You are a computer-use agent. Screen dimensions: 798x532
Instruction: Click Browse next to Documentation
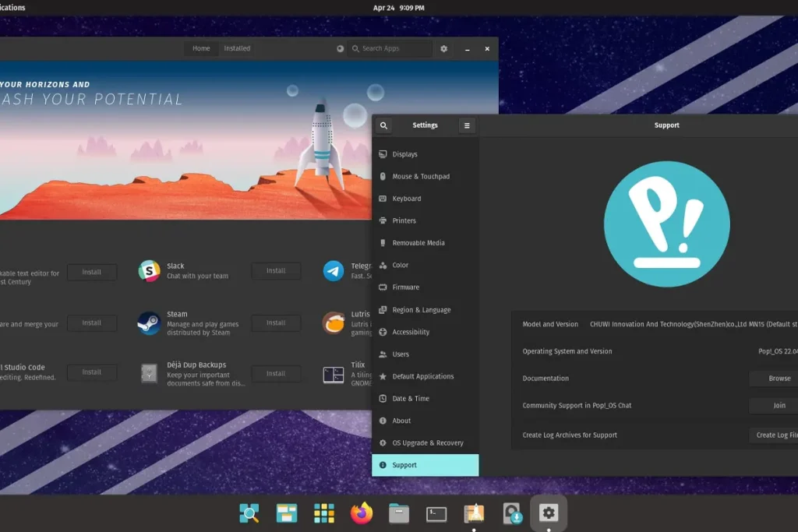click(779, 379)
